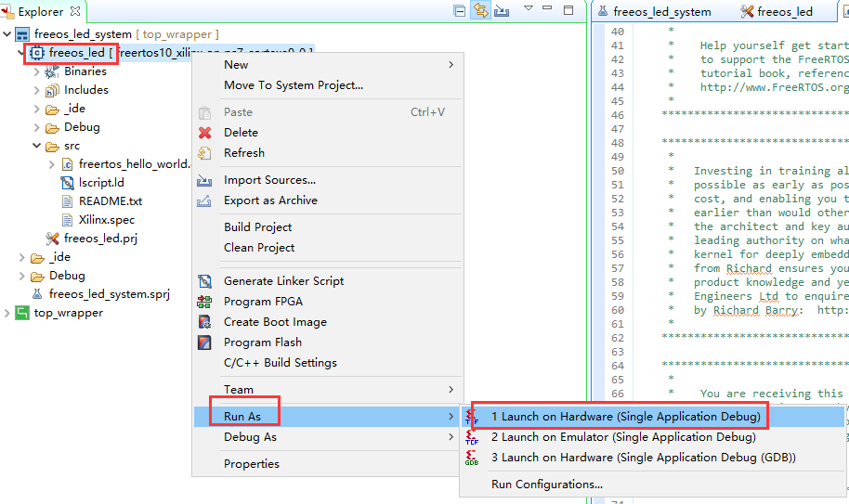Select README.txt file

(x=111, y=201)
